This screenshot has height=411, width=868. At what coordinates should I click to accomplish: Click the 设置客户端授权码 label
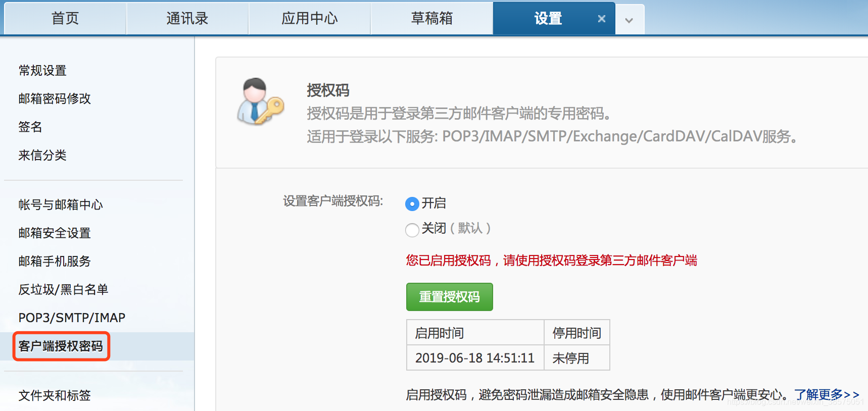pos(333,201)
